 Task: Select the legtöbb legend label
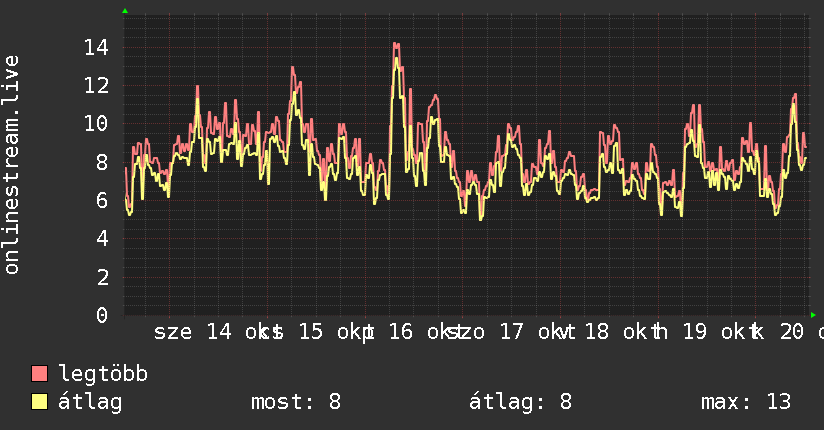point(103,374)
